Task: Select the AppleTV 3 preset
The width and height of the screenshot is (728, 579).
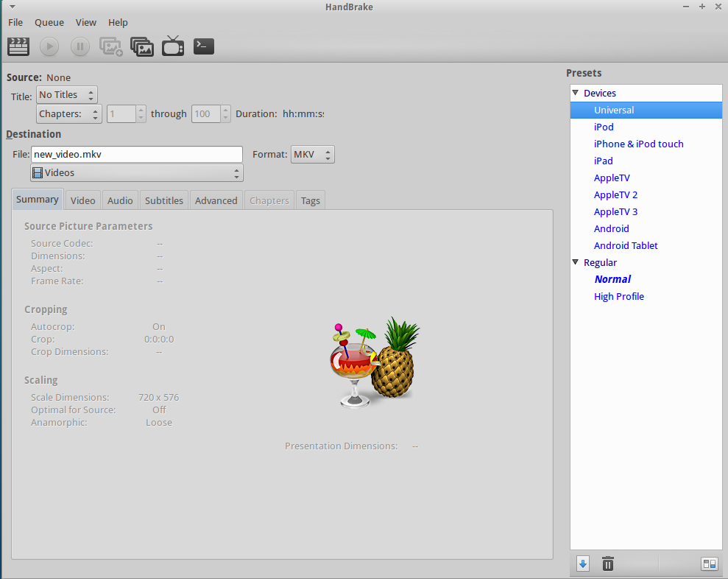Action: click(x=646, y=212)
